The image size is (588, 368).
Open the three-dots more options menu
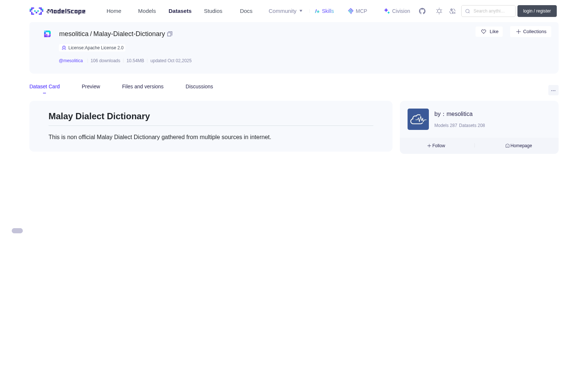553,90
